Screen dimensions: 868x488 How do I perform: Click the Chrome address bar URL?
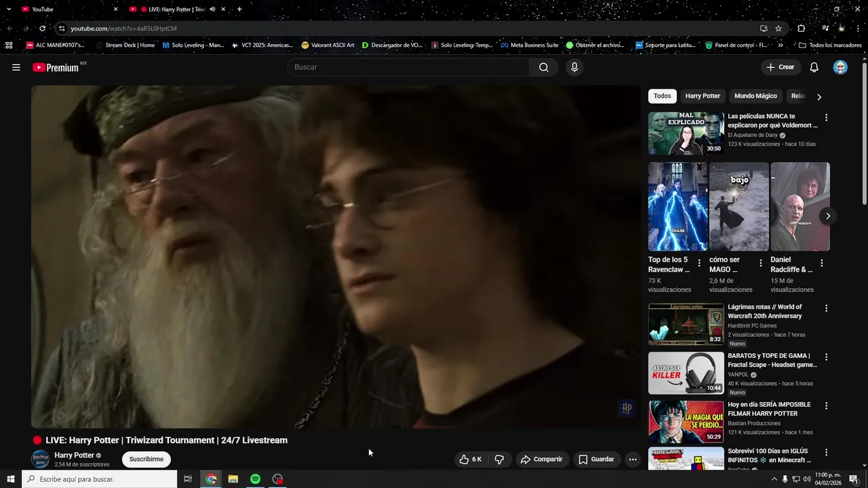123,28
